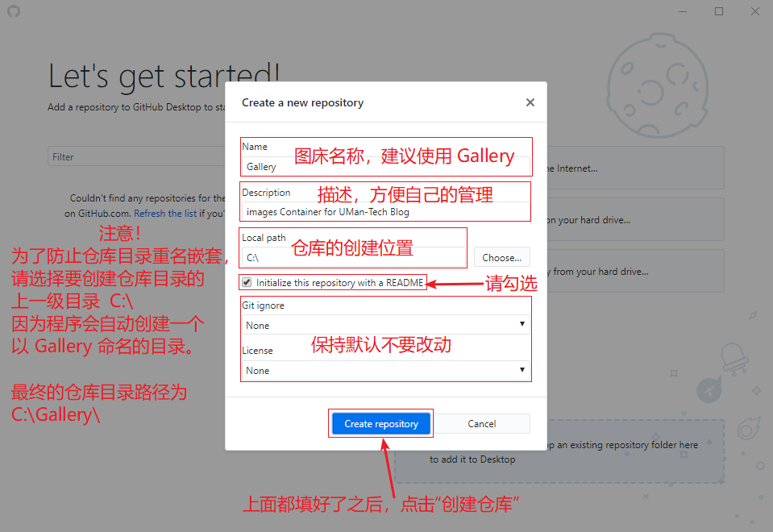Click the GitHub logo icon in title bar
773x532 pixels.
click(x=14, y=10)
